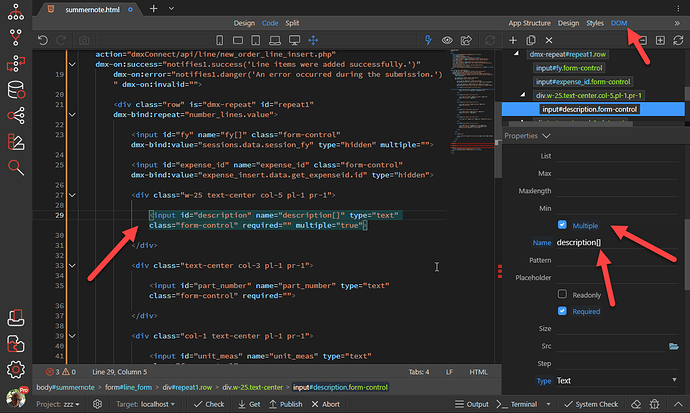Click the code minimap thumbnail
690x413 pixels.
click(472, 102)
